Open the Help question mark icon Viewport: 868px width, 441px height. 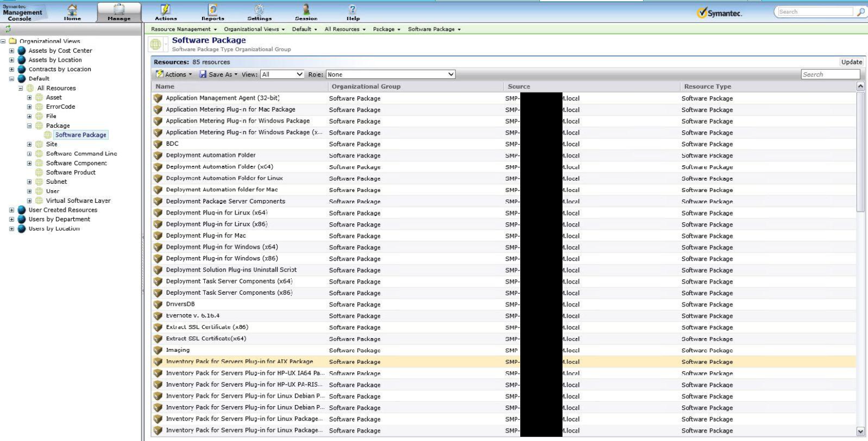click(353, 10)
